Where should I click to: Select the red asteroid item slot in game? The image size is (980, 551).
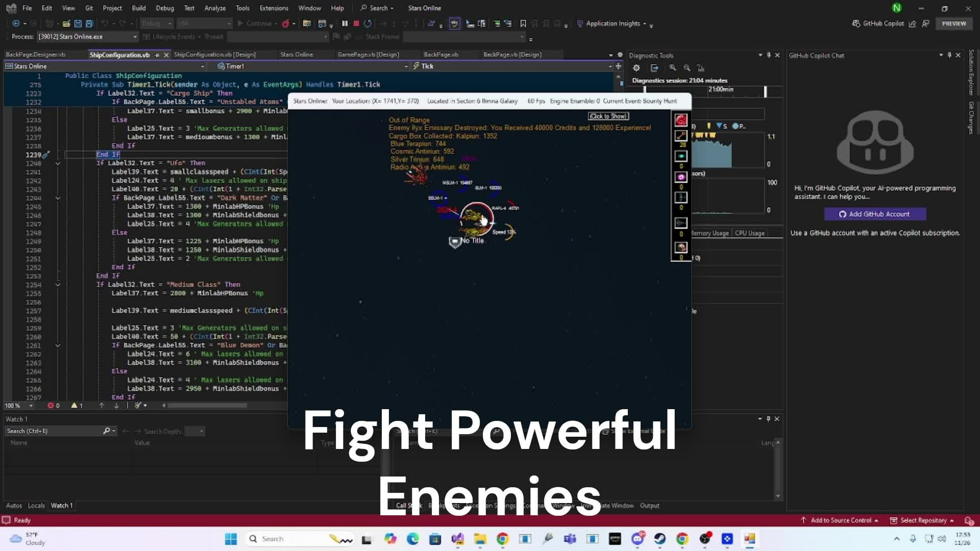point(681,120)
